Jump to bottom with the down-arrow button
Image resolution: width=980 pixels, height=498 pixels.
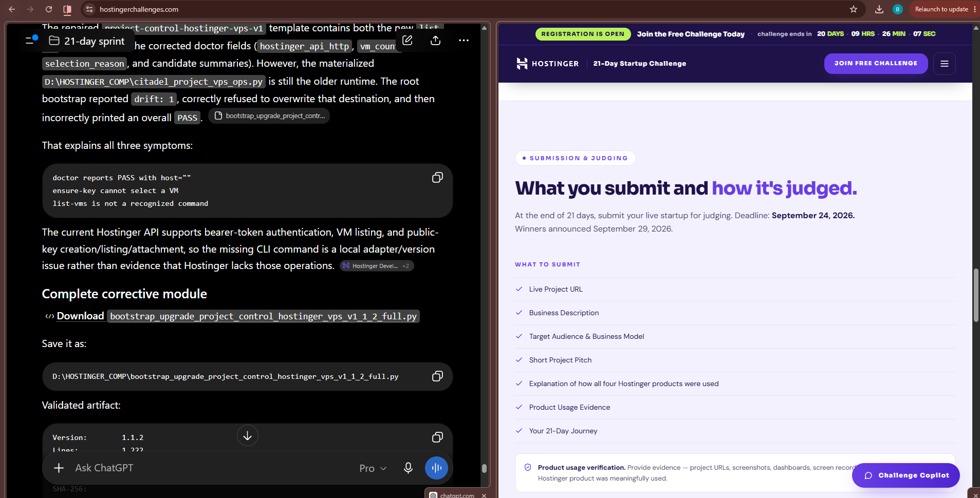click(248, 435)
